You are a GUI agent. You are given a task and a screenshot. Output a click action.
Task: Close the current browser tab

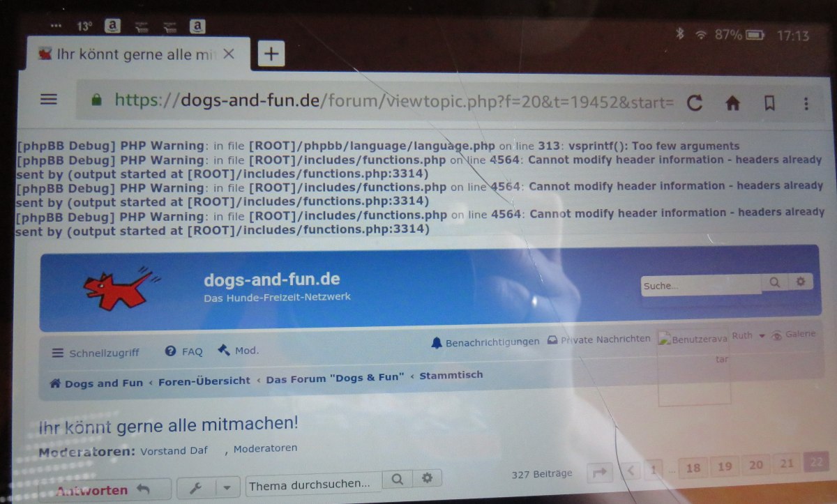(228, 54)
